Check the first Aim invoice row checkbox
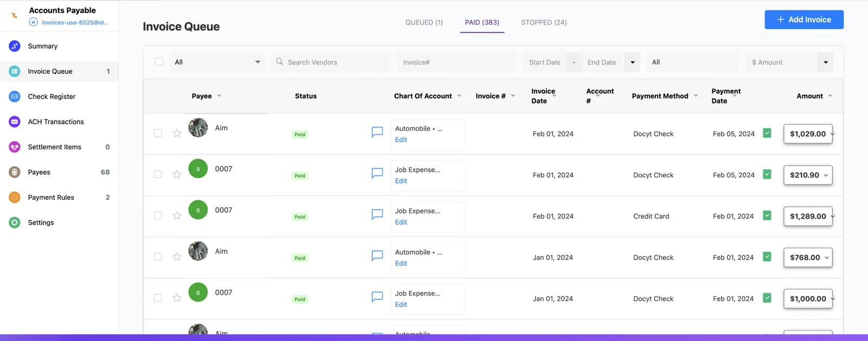This screenshot has height=341, width=868. click(x=158, y=133)
